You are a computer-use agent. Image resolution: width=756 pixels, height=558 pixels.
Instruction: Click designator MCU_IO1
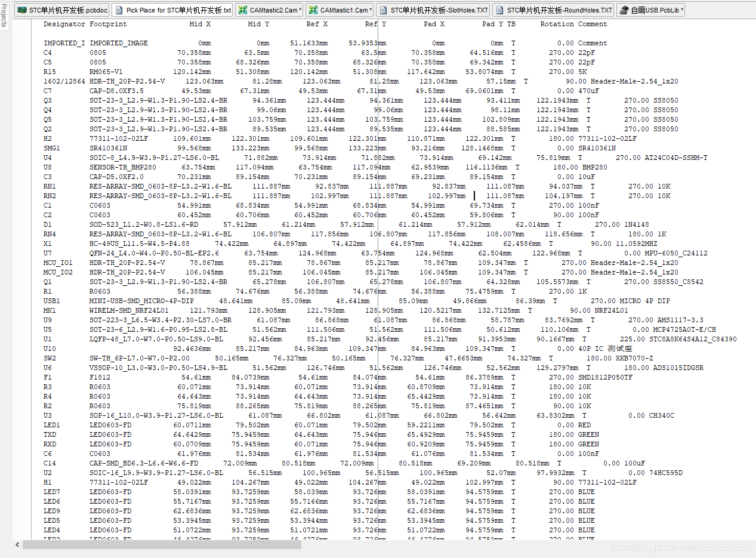point(58,263)
